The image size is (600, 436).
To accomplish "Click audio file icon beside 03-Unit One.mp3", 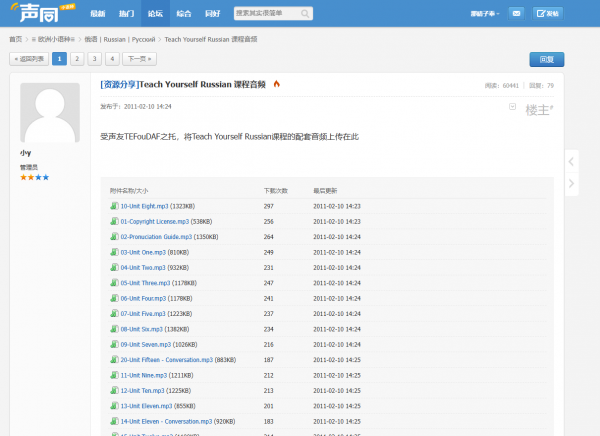I will point(114,252).
